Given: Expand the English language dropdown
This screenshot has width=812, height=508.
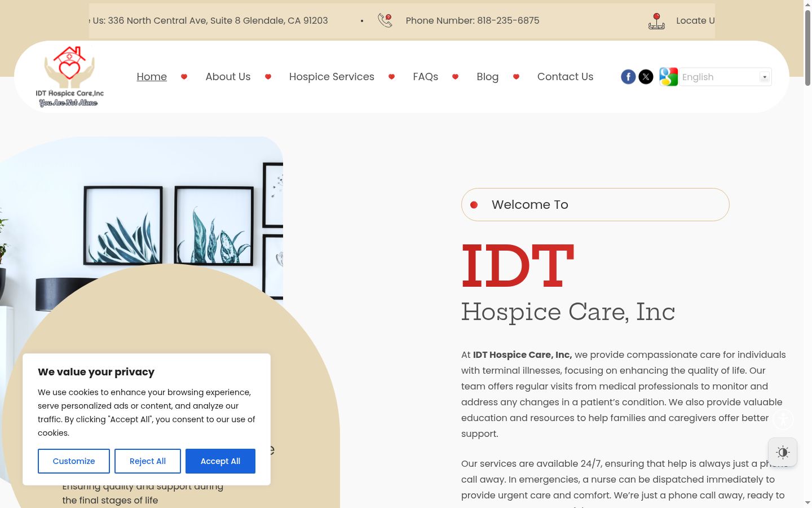Looking at the screenshot, I should point(725,77).
